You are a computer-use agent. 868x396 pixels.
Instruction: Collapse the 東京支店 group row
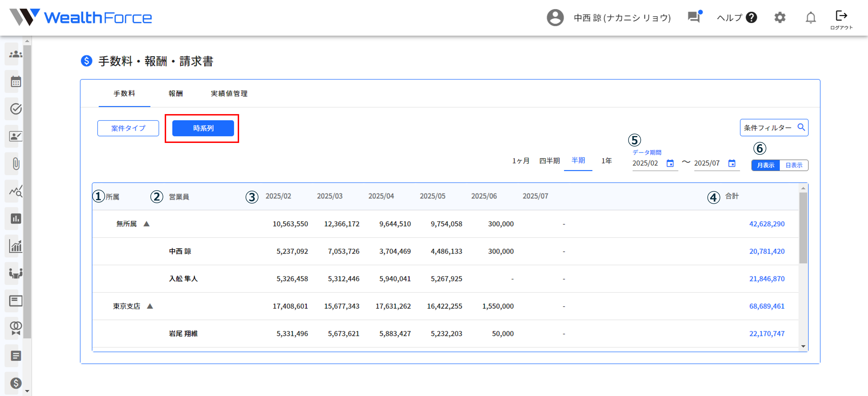point(150,306)
